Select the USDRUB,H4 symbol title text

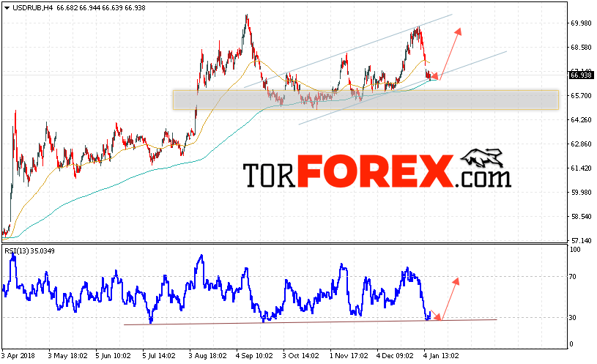[x=33, y=8]
